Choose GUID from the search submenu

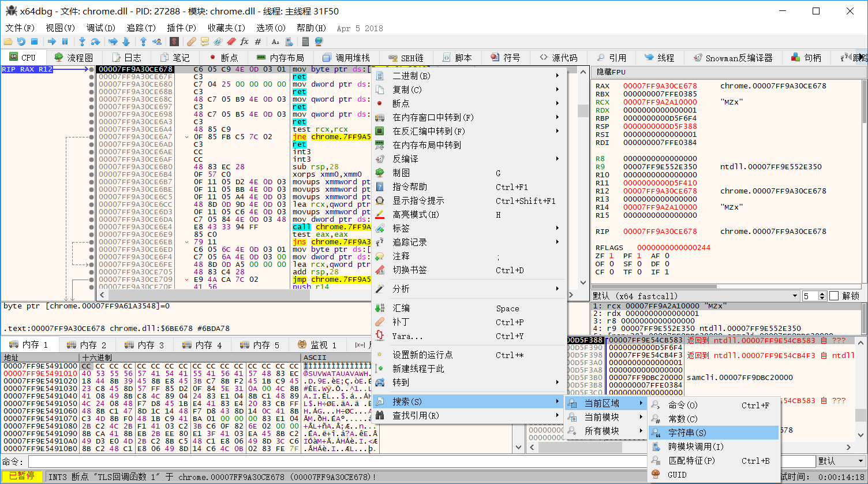pos(713,475)
